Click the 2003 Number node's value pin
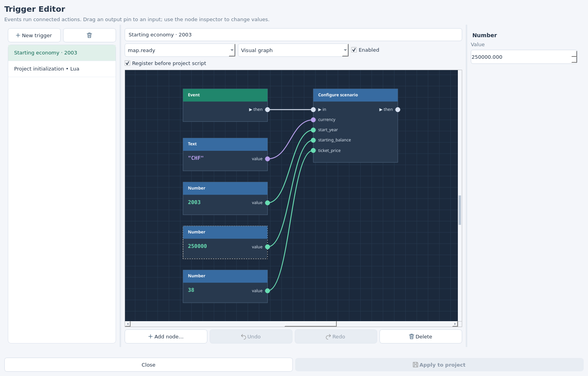Viewport: 588px width, 376px height. click(267, 203)
